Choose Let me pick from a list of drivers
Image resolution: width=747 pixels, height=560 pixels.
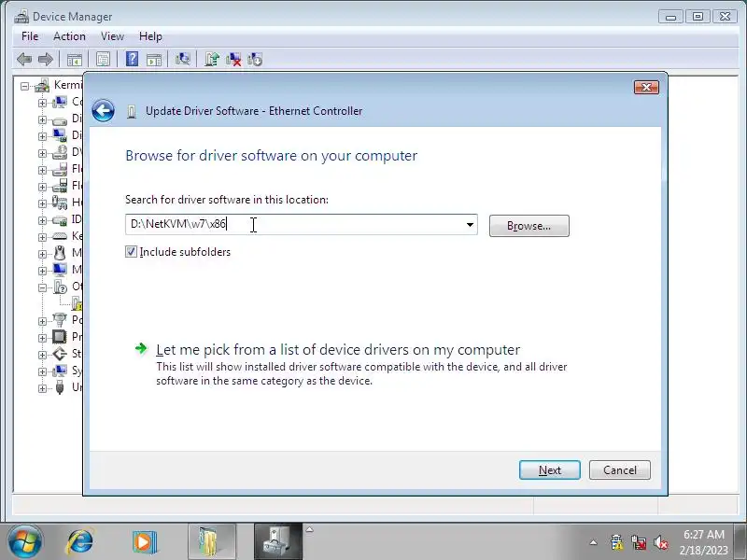pyautogui.click(x=338, y=349)
